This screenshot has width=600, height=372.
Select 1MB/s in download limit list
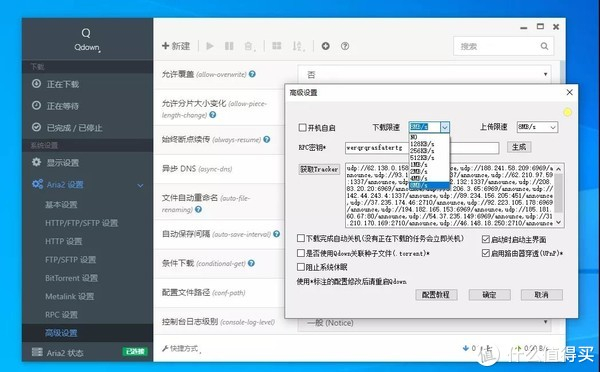point(429,165)
